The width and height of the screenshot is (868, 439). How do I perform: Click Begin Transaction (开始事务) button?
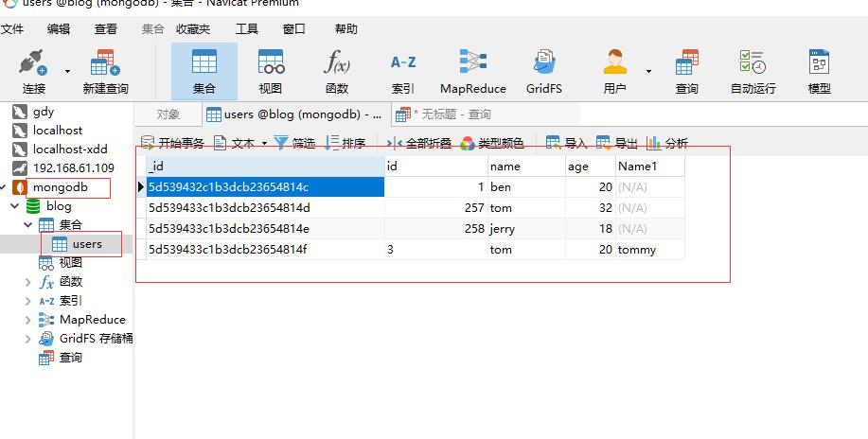[172, 144]
